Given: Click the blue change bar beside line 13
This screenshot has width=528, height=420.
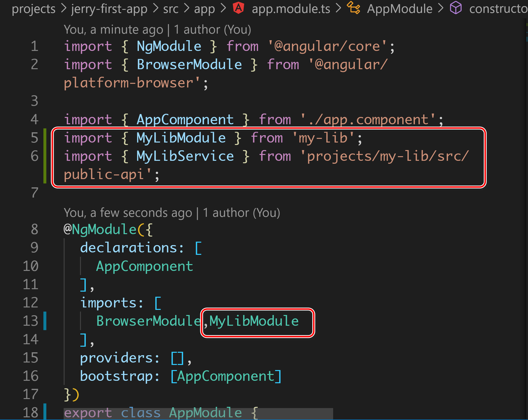Looking at the screenshot, I should point(45,321).
